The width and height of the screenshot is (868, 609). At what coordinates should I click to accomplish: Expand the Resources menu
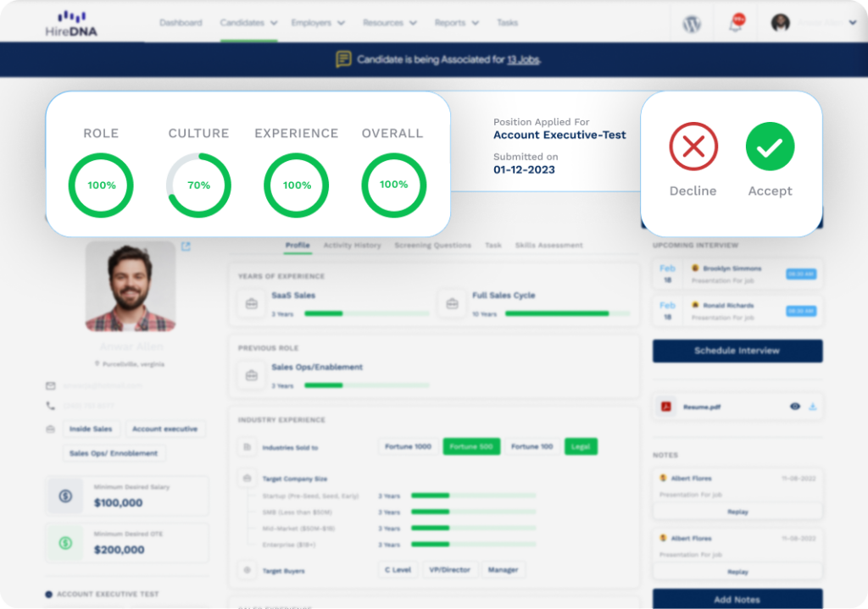coord(390,23)
